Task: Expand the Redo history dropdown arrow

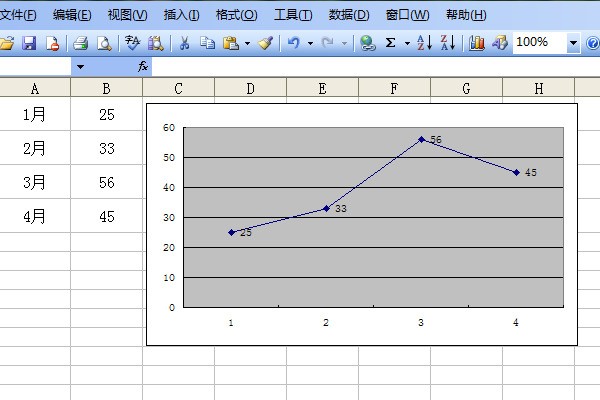Action: 344,43
